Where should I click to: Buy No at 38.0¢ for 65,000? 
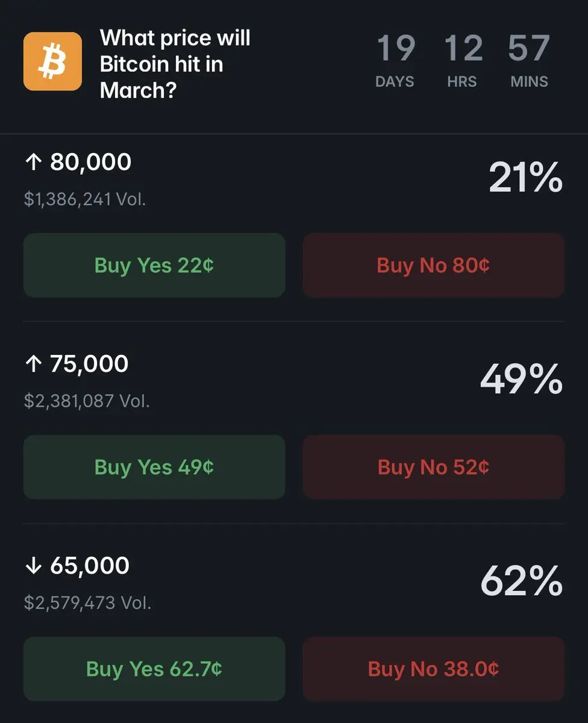coord(434,669)
